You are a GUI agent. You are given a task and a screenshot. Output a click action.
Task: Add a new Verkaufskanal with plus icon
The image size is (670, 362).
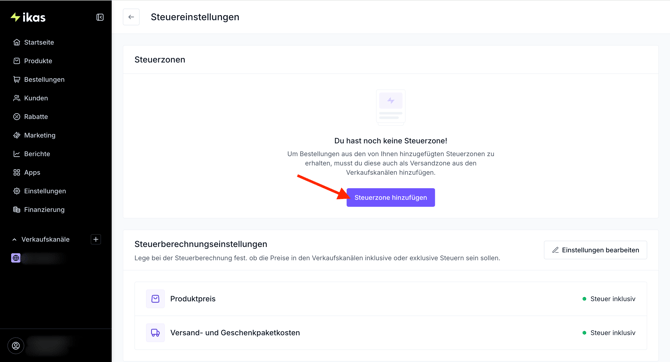pos(96,239)
